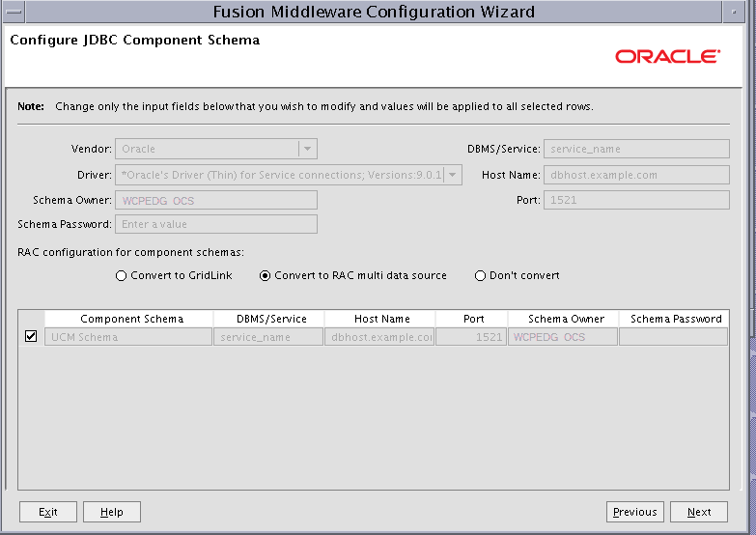Click the dbhost.example.com table cell
The width and height of the screenshot is (756, 535).
[x=379, y=337]
